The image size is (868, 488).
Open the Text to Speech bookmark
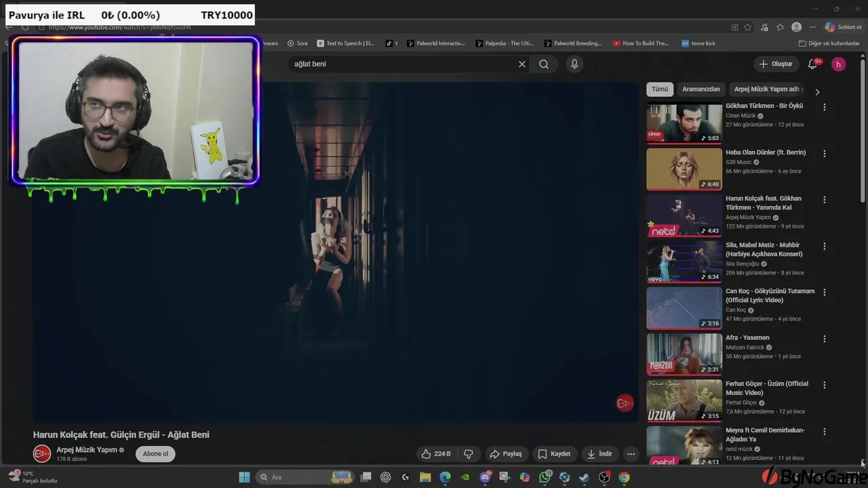(x=346, y=43)
